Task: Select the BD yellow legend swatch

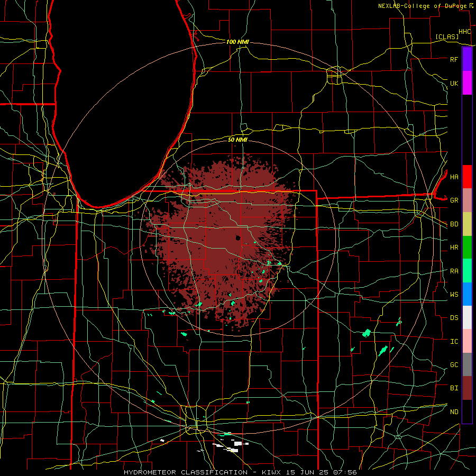Action: click(x=467, y=224)
